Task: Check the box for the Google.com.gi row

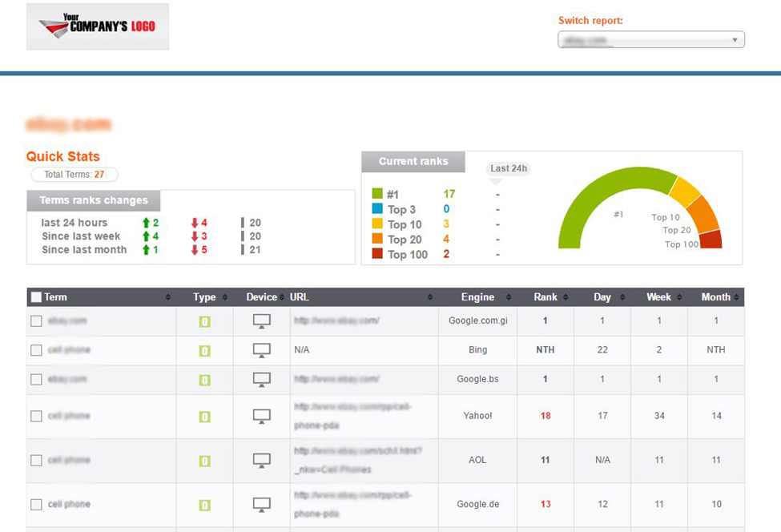Action: click(36, 321)
